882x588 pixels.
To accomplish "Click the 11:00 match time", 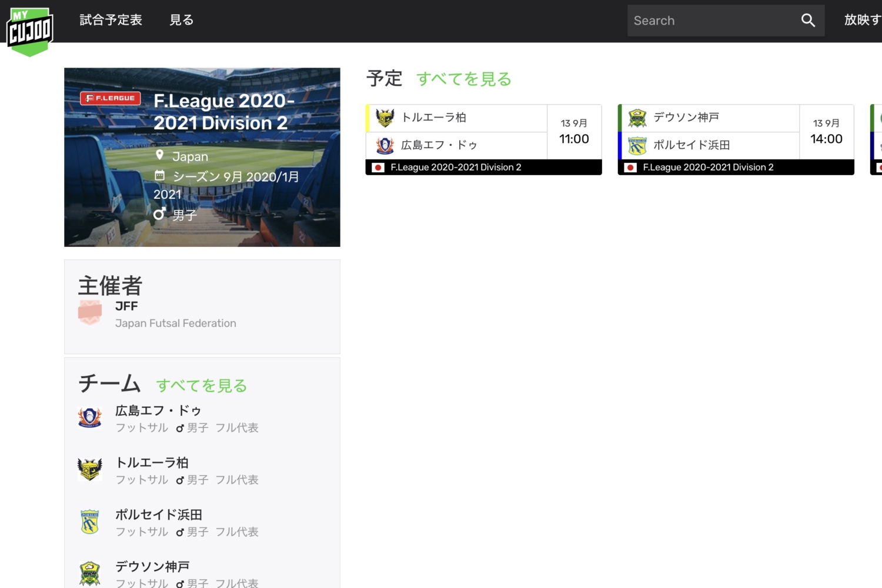I will 574,139.
